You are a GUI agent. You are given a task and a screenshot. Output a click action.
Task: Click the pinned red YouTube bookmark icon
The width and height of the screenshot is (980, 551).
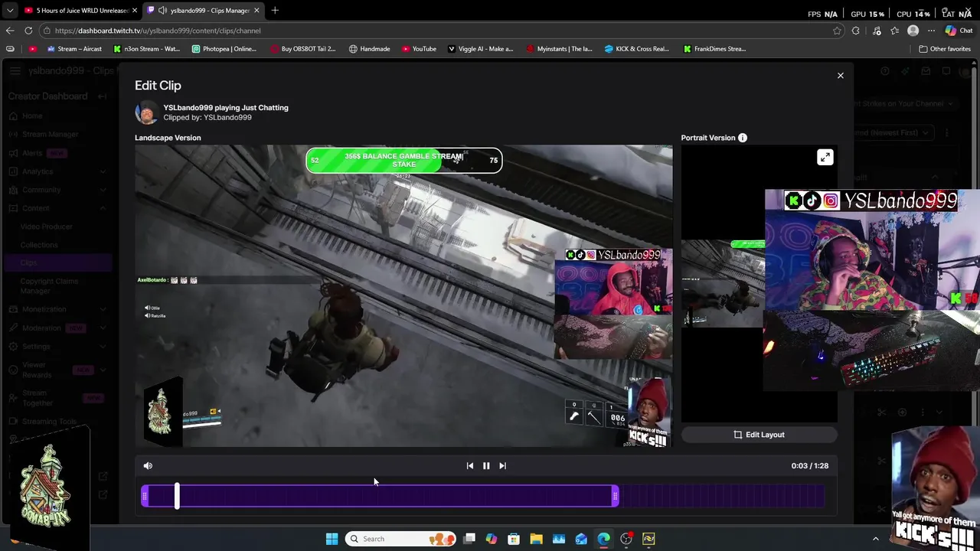pos(32,49)
